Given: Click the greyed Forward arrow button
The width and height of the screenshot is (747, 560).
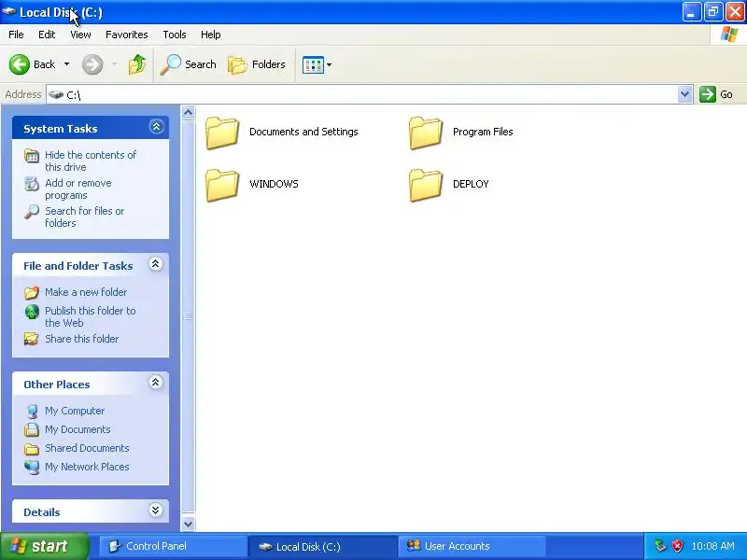Looking at the screenshot, I should [92, 64].
